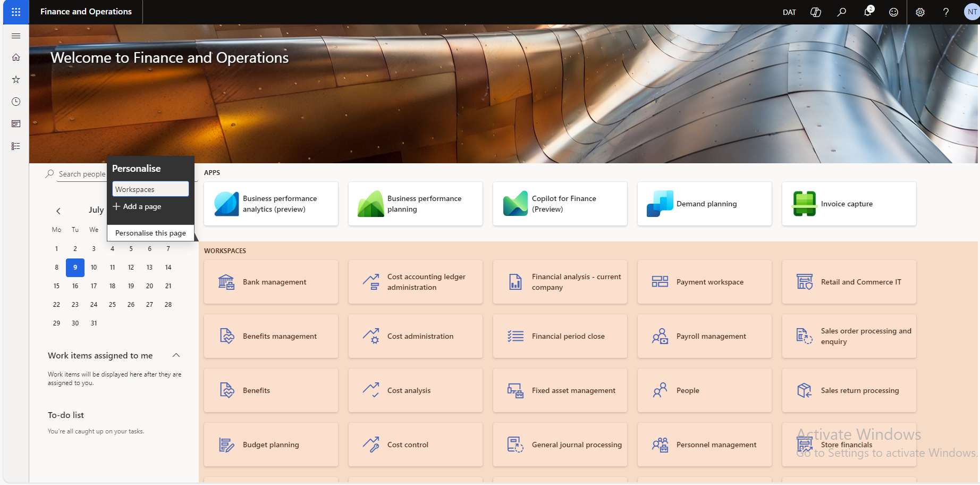Select the DAT company picker
The width and height of the screenshot is (980, 485).
[789, 12]
